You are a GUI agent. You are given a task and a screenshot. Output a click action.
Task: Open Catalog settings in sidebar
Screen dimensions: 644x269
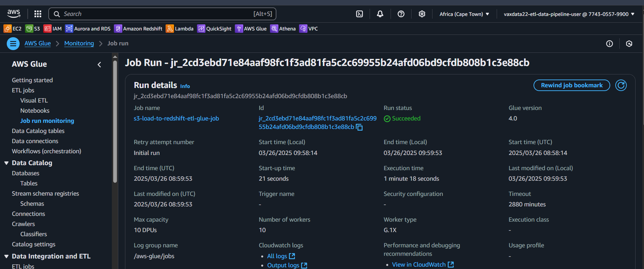pyautogui.click(x=33, y=244)
